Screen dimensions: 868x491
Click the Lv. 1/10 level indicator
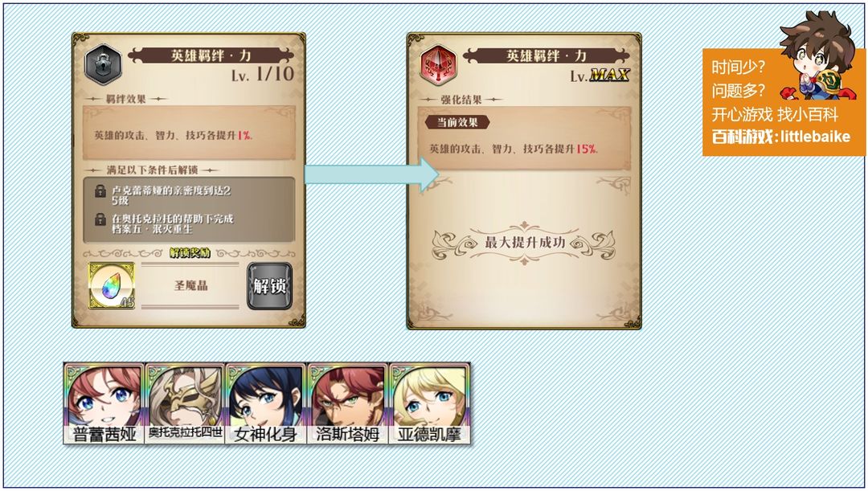(263, 74)
